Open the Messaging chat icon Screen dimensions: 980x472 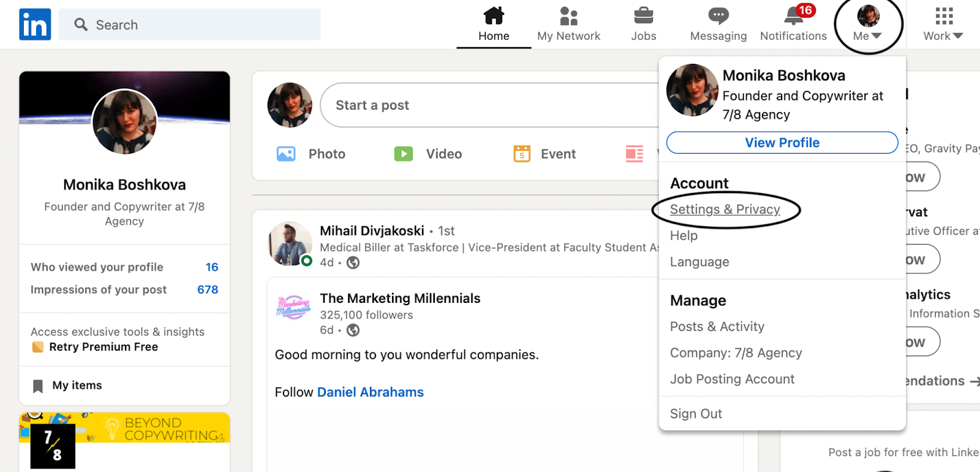tap(718, 16)
